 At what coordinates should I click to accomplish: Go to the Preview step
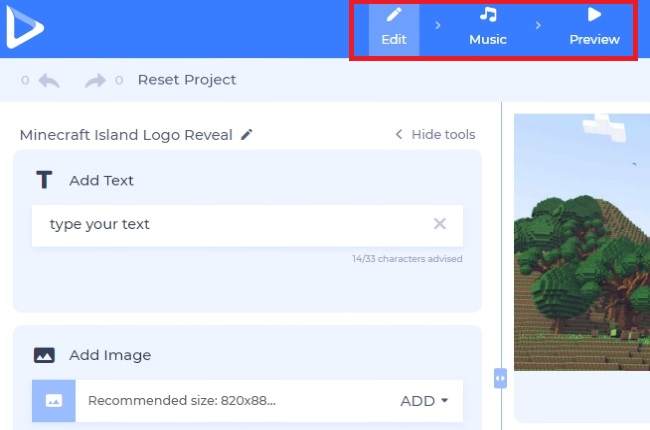[594, 28]
